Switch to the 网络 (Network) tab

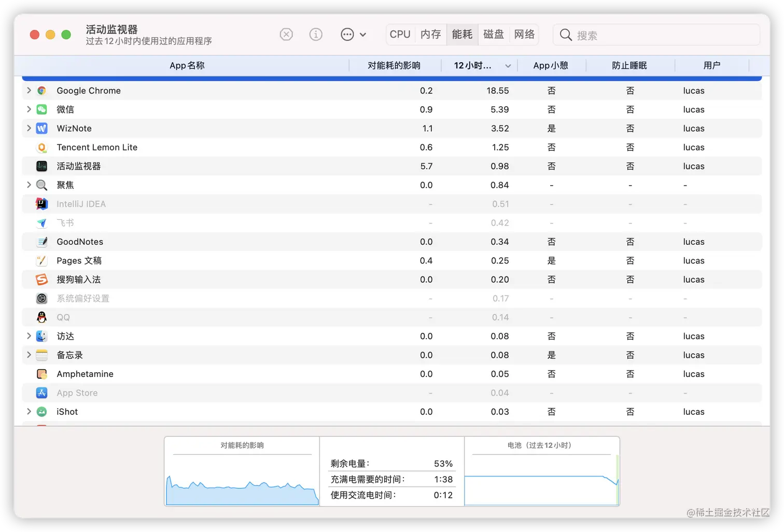[524, 34]
